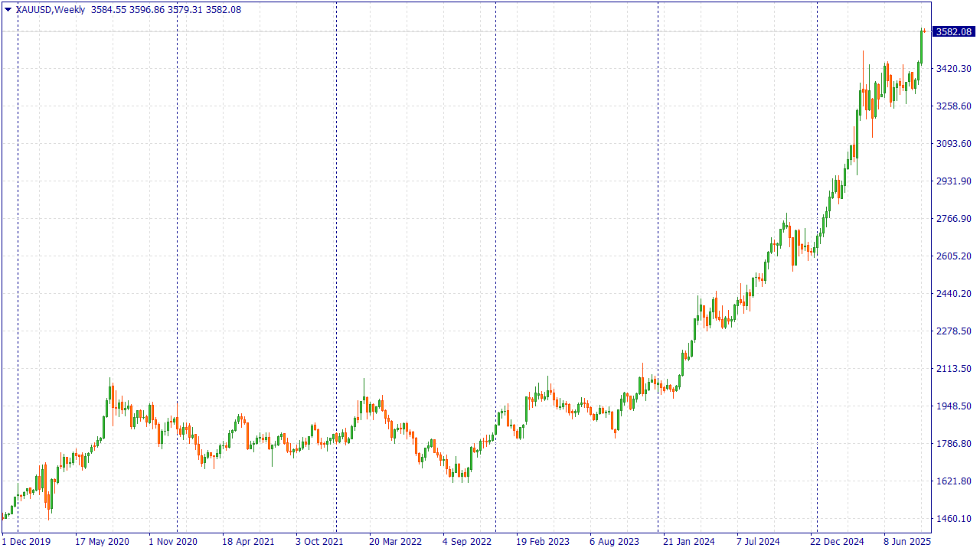Image resolution: width=980 pixels, height=551 pixels.
Task: Click the 3420.30 price axis label
Action: 953,69
